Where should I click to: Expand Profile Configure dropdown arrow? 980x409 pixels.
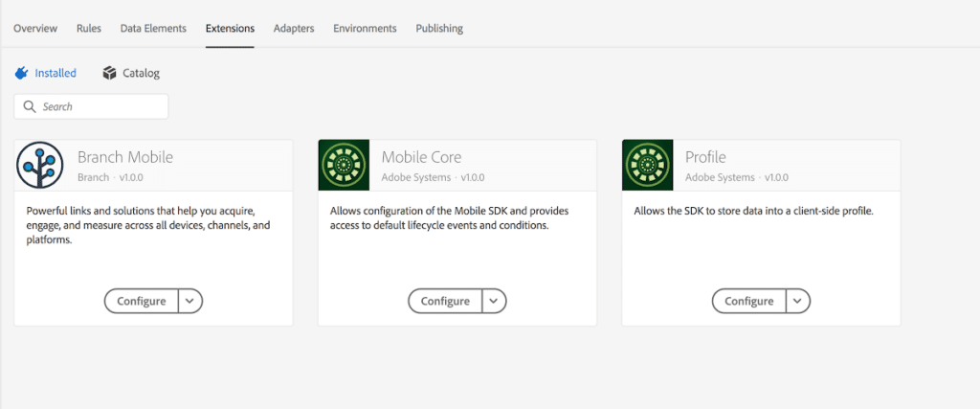(797, 301)
